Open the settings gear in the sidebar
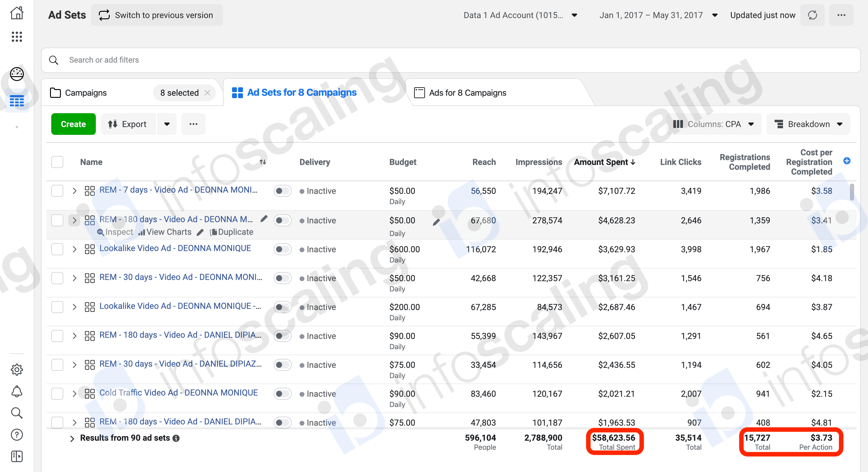Viewport: 868px width, 472px height. tap(17, 369)
